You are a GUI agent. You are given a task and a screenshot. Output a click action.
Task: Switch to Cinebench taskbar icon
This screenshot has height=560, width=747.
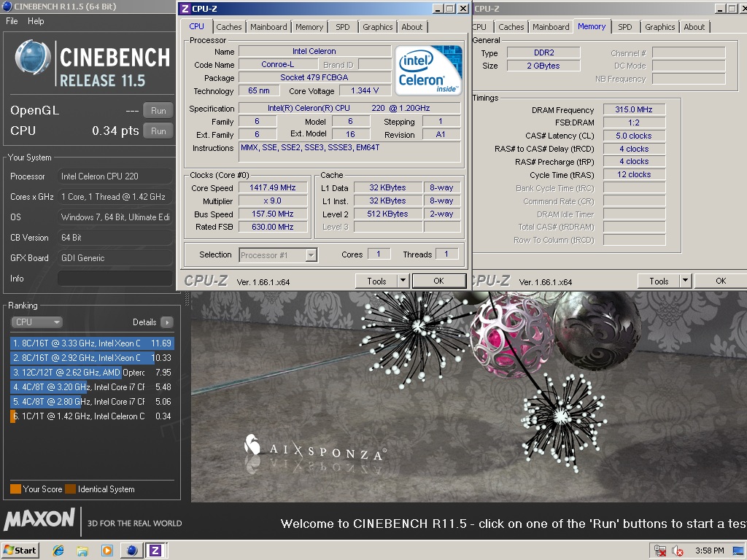click(x=131, y=551)
